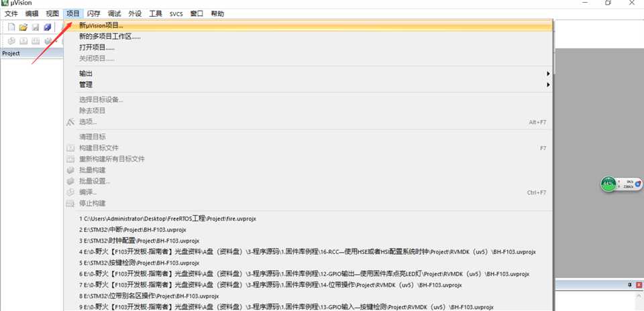This screenshot has height=311, width=644.
Task: Pin the bottom output panel
Action: pos(630,284)
